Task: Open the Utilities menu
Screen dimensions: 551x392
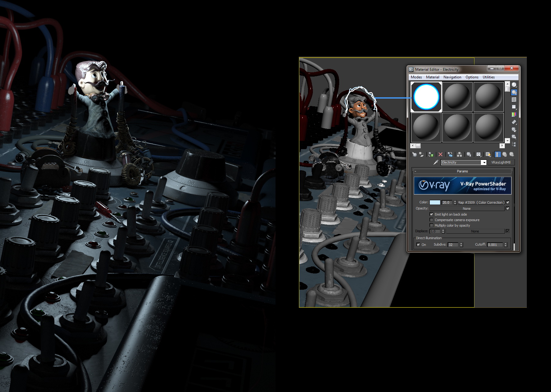Action: click(488, 77)
